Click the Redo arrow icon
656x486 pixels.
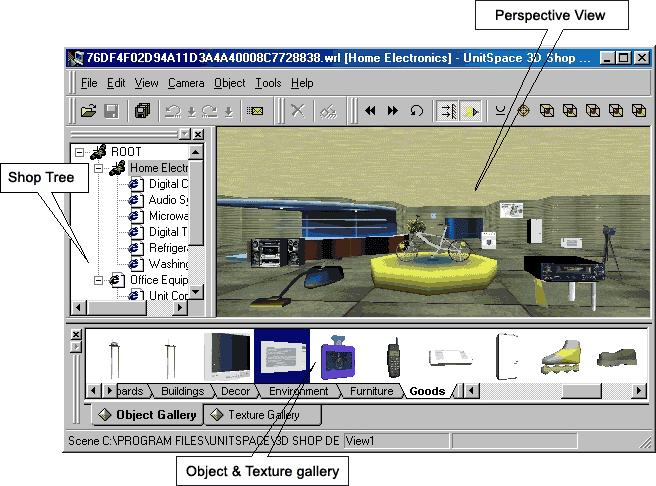tap(209, 111)
